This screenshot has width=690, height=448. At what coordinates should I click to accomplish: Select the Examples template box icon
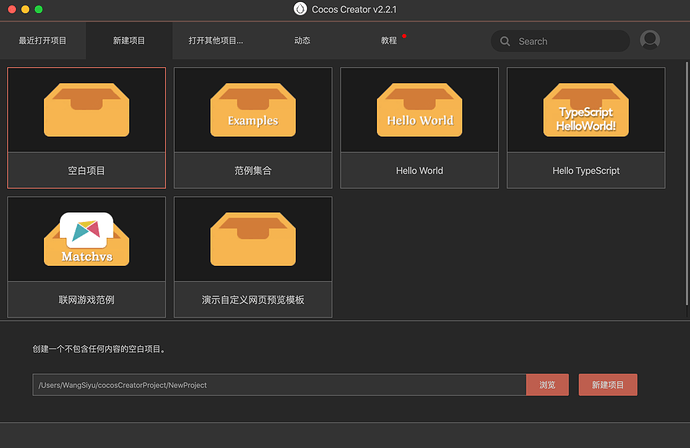(x=253, y=110)
